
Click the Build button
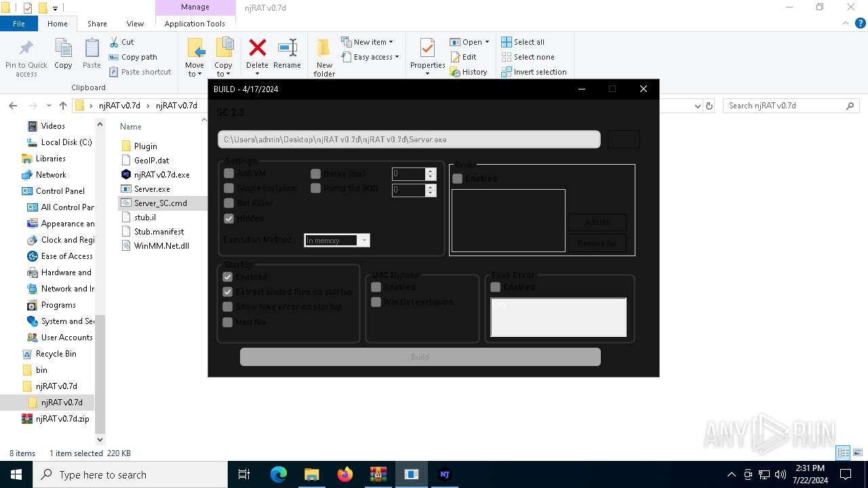420,357
